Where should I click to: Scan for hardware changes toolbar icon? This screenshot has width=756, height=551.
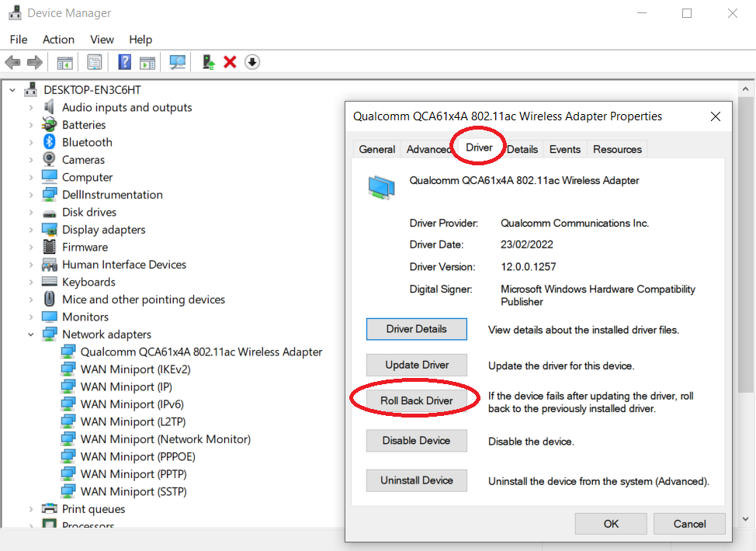point(178,62)
